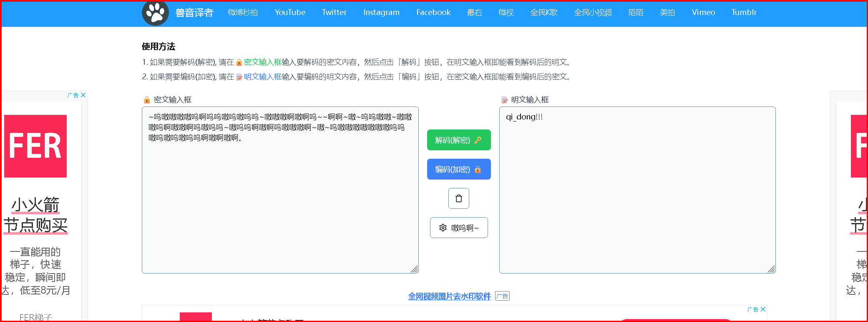This screenshot has width=868, height=322.
Task: Open the 全网视频图片去水印软件 link
Action: point(449,296)
